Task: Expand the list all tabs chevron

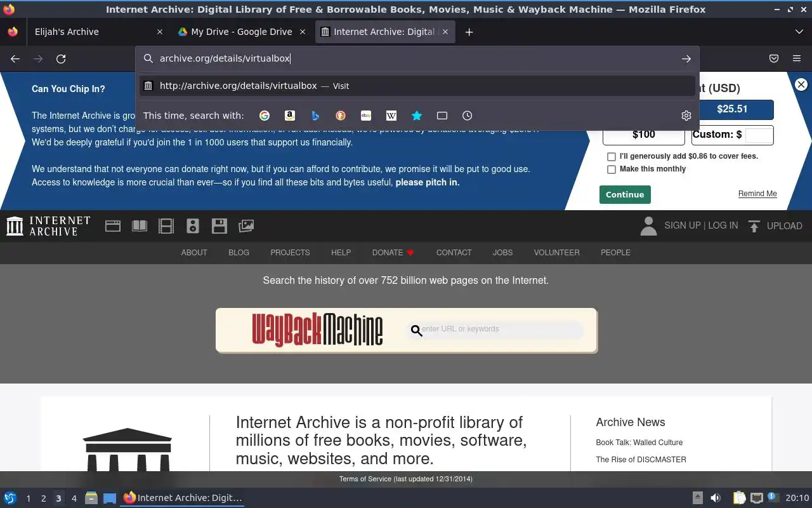Action: [799, 32]
